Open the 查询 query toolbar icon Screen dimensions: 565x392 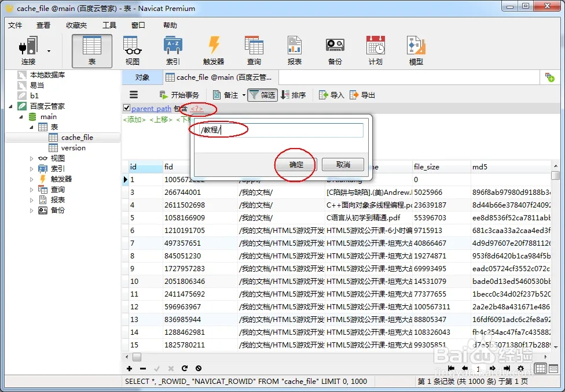coord(254,50)
